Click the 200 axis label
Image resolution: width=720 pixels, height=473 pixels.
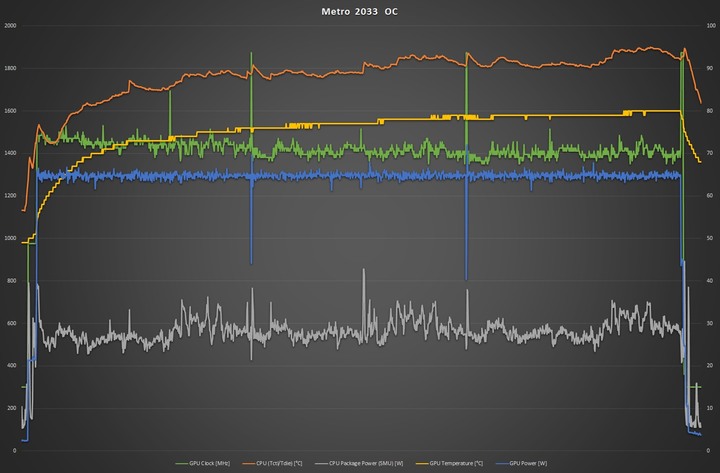pyautogui.click(x=11, y=408)
